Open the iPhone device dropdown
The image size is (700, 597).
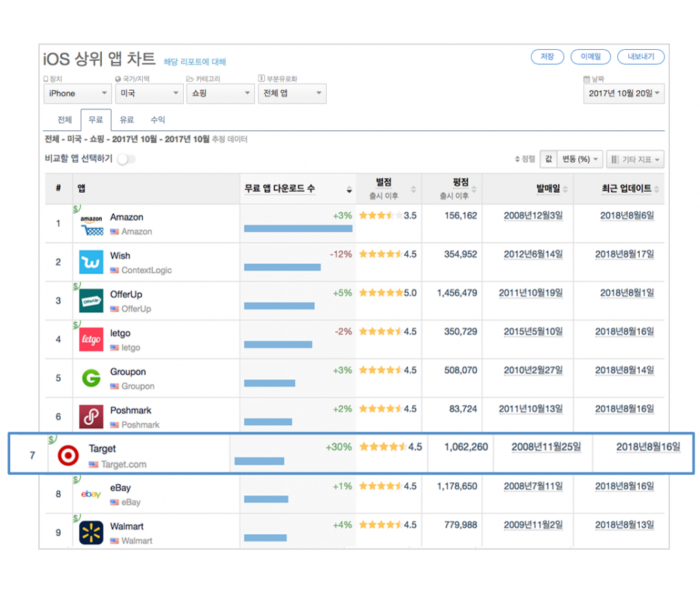pos(78,94)
